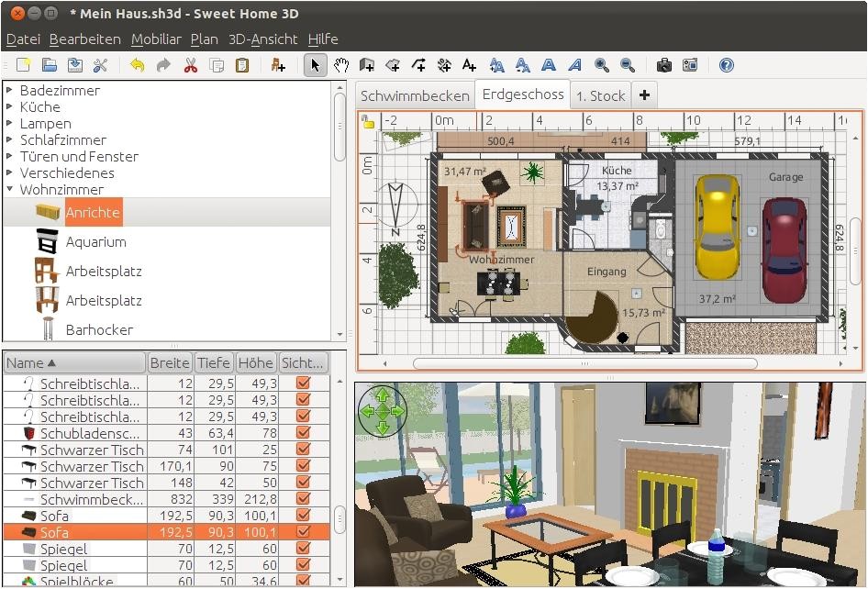Screen dimensions: 868x589
Task: Expand the Türen und Fenster category
Action: pyautogui.click(x=10, y=156)
